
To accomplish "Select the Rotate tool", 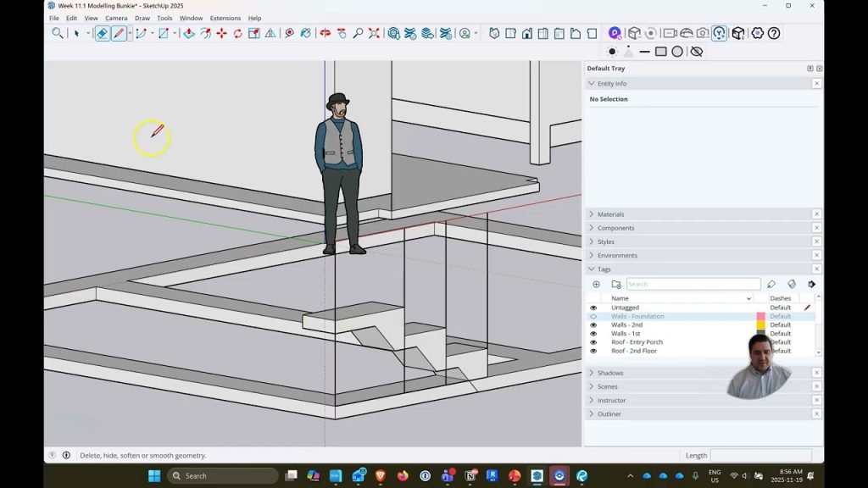I will (237, 34).
